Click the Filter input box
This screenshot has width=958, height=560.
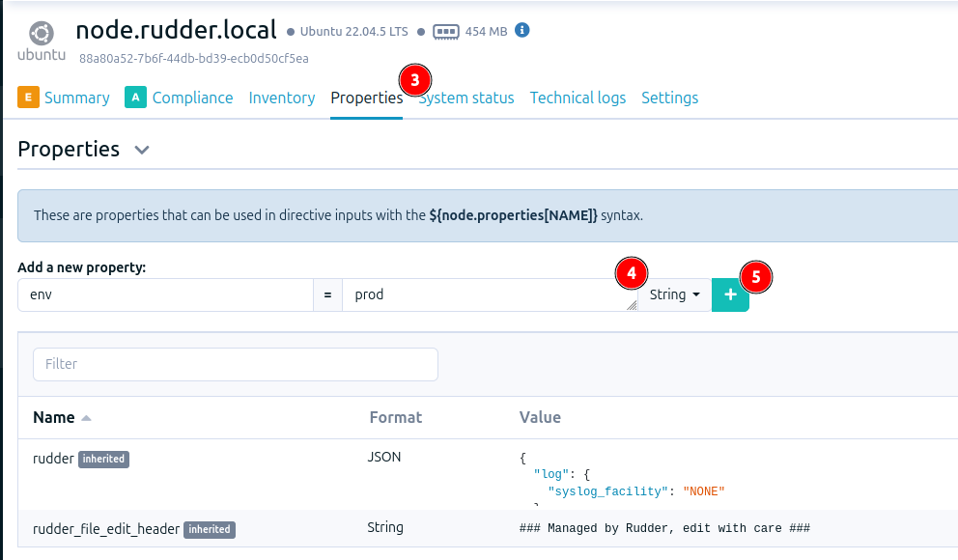[x=236, y=365]
